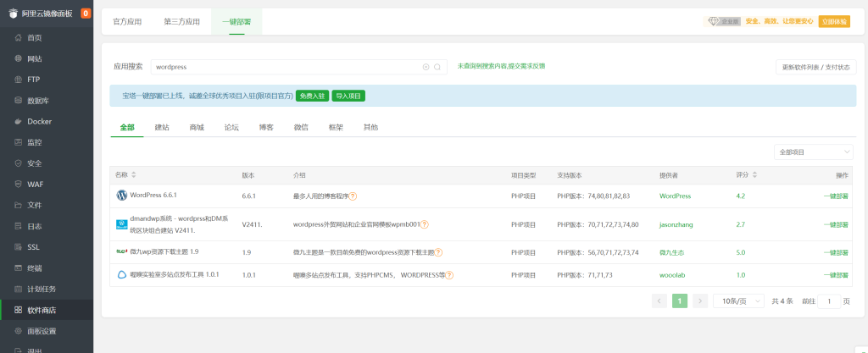
Task: Click the 安全 shield icon
Action: (x=19, y=163)
